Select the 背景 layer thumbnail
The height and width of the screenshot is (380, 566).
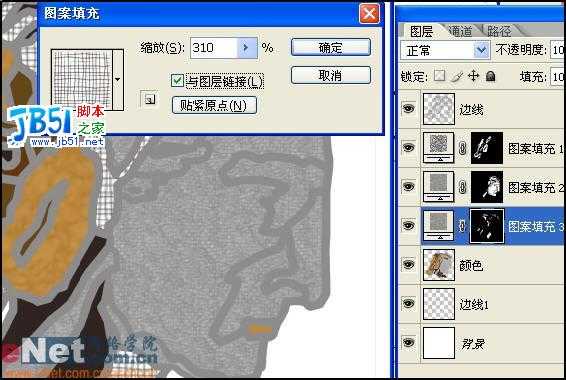439,343
